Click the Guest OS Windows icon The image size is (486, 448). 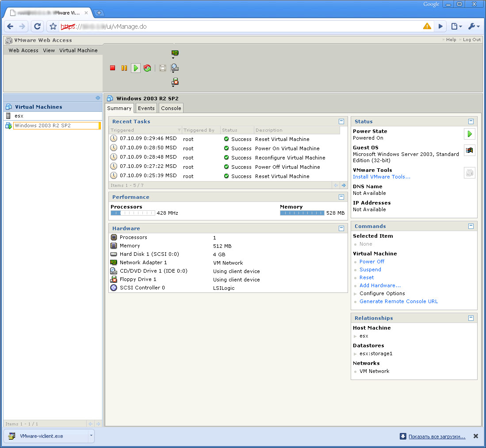(470, 150)
